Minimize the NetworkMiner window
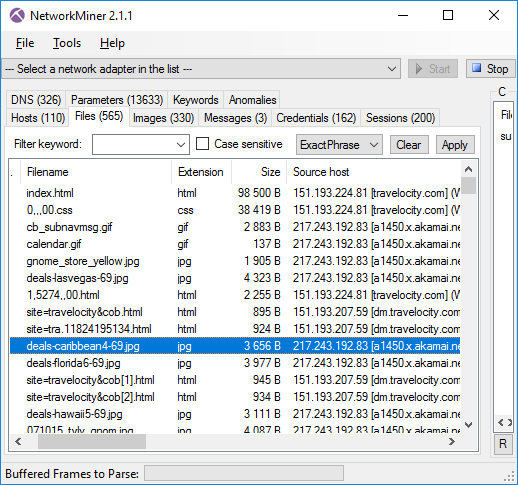The image size is (518, 485). [x=403, y=15]
